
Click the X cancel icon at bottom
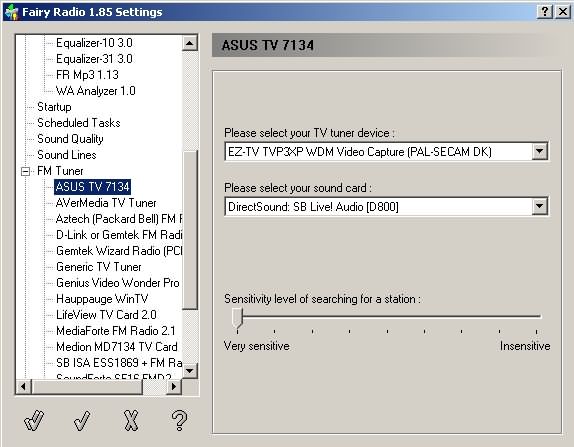131,420
